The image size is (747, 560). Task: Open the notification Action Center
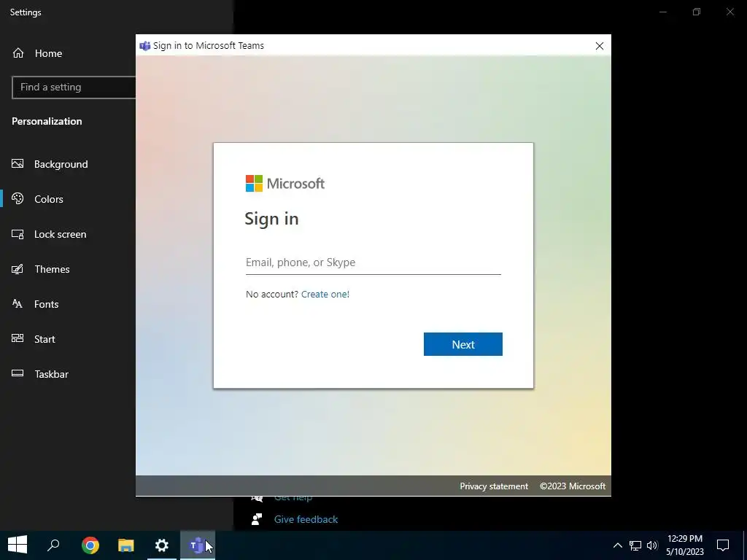click(723, 545)
